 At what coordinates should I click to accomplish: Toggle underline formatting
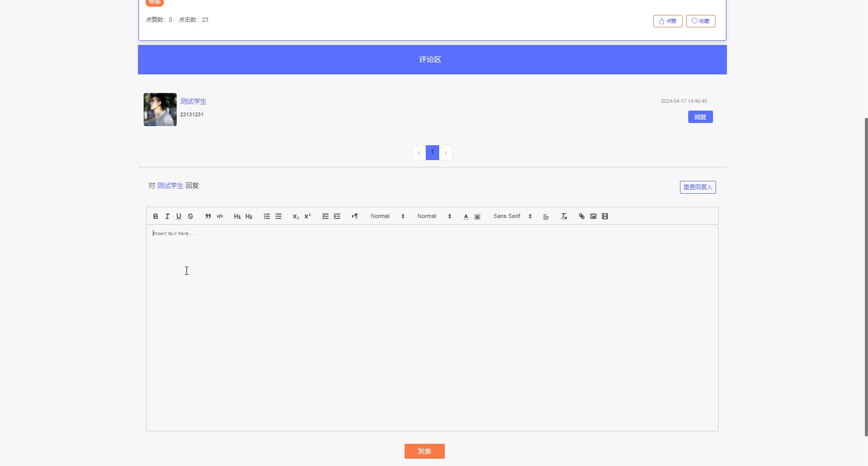(179, 216)
